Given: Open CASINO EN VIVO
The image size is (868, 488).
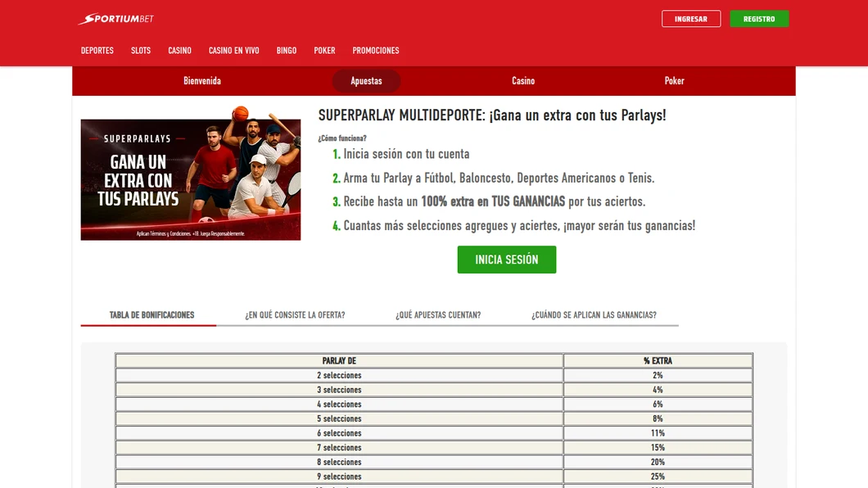Looking at the screenshot, I should coord(233,50).
